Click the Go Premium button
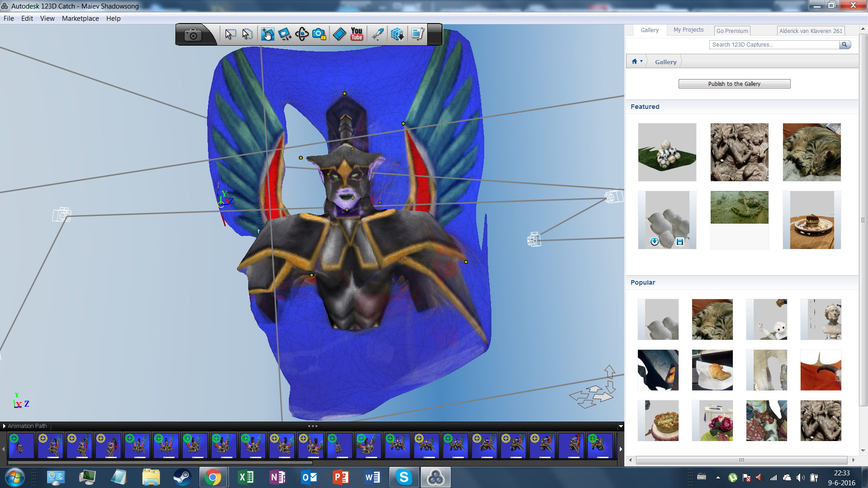Image resolution: width=868 pixels, height=488 pixels. pos(732,31)
